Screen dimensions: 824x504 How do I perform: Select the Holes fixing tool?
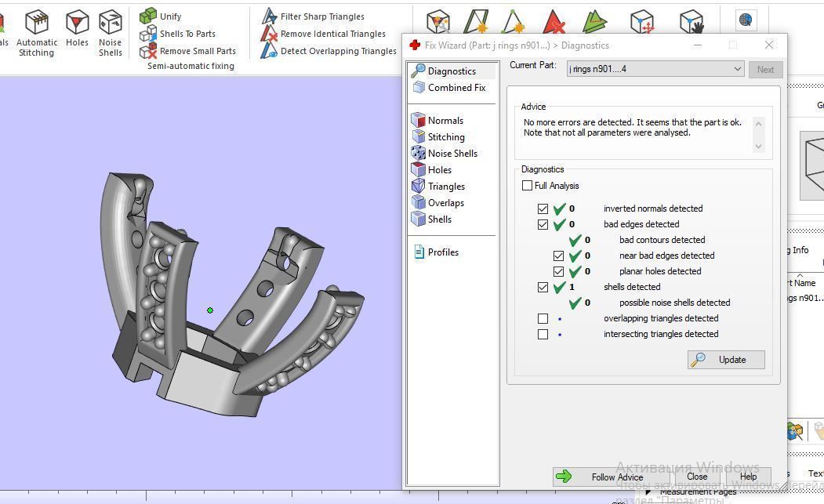click(78, 29)
